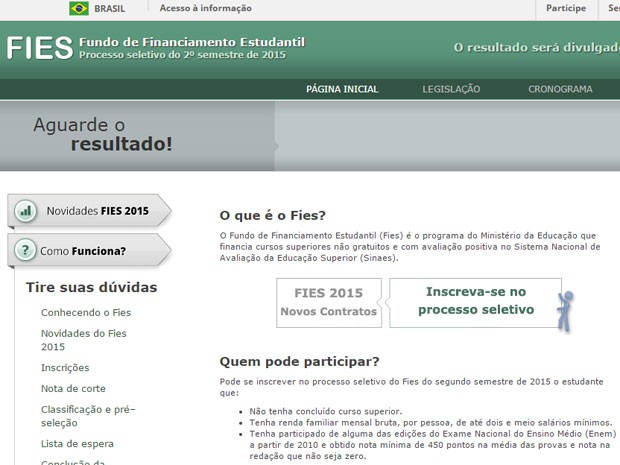The height and width of the screenshot is (465, 620).
Task: Click the blue person figure icon
Action: coord(568,310)
